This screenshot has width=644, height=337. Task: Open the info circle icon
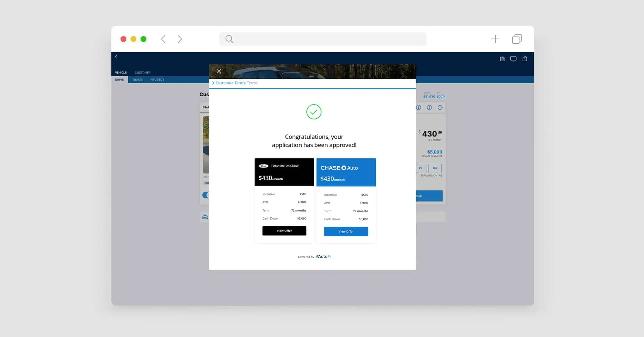coord(418,107)
